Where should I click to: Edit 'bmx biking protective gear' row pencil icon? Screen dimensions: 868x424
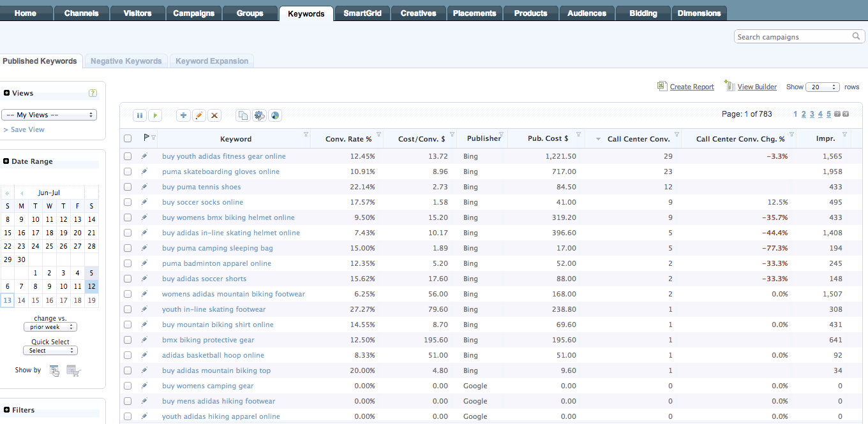click(x=144, y=340)
